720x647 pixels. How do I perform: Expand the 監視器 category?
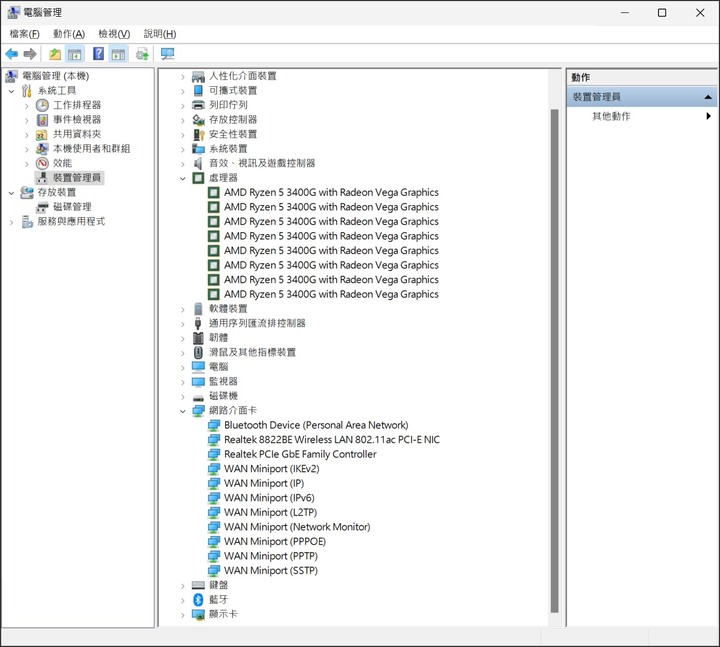coord(183,382)
